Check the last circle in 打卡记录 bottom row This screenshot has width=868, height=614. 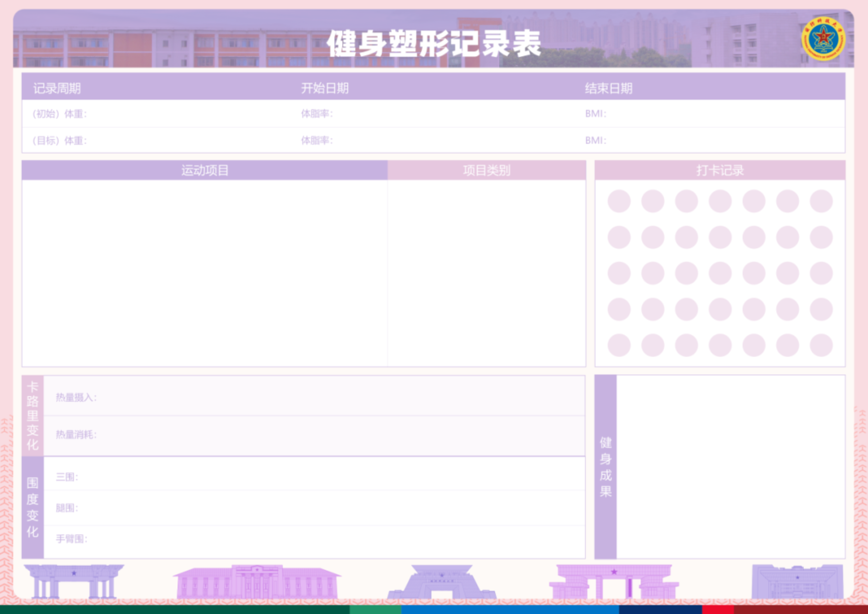tap(821, 345)
